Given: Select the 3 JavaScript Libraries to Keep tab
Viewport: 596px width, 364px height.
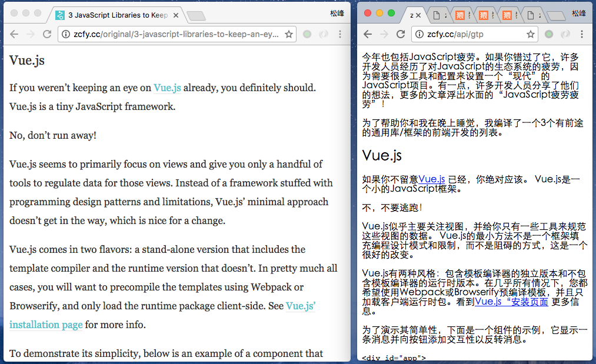Looking at the screenshot, I should coord(116,15).
